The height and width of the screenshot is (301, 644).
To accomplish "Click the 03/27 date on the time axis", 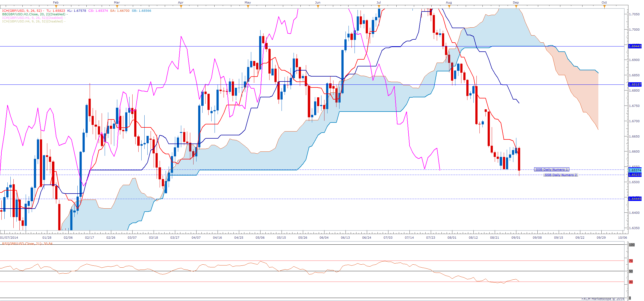I will coord(175,238).
